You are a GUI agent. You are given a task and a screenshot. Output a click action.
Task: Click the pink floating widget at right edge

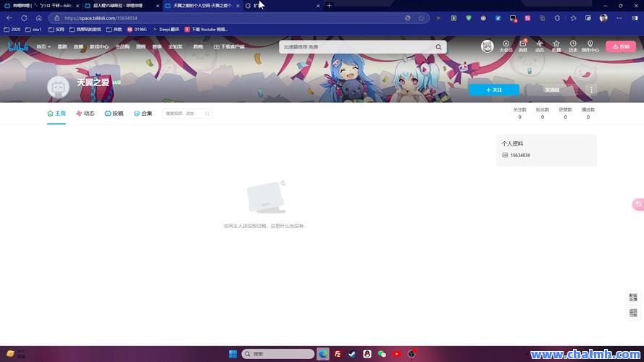point(638,204)
